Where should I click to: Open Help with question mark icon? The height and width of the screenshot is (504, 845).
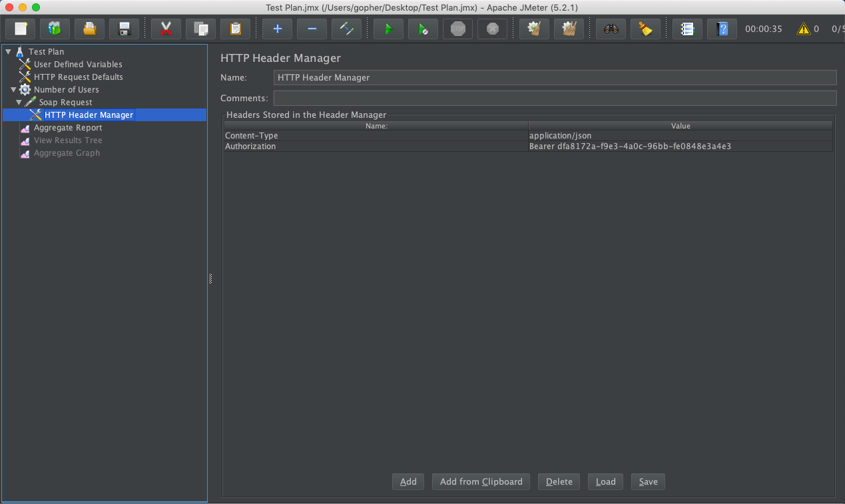click(722, 29)
